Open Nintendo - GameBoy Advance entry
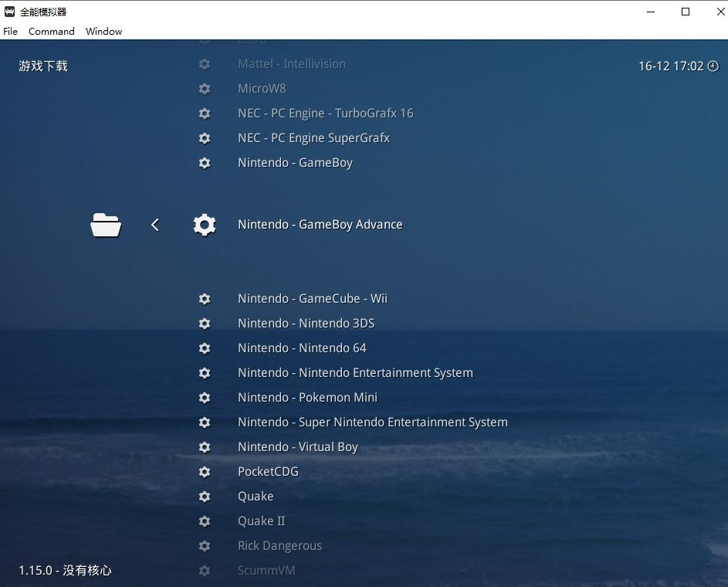This screenshot has height=587, width=728. pyautogui.click(x=320, y=225)
